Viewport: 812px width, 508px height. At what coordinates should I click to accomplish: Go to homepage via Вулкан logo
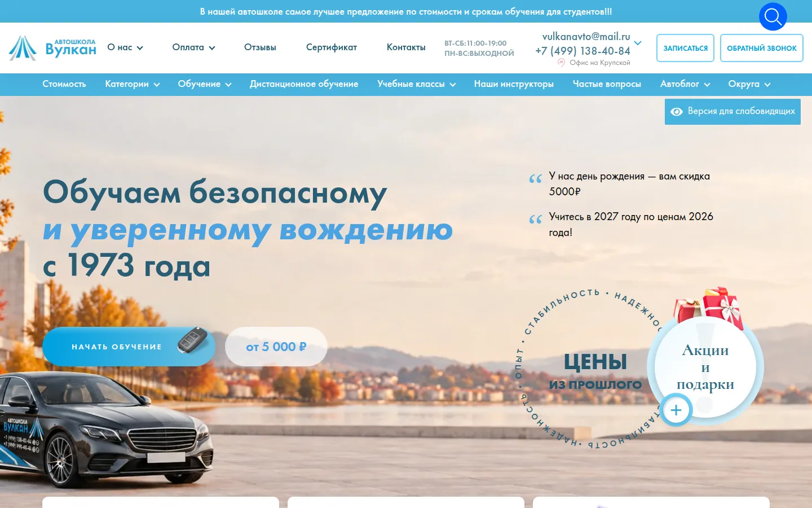pos(52,48)
